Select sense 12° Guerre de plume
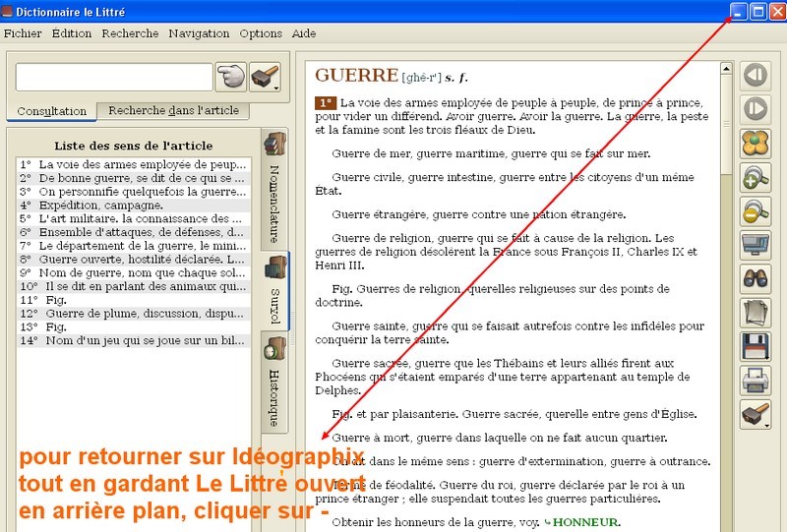Screen dimensions: 787x532 coord(134,314)
